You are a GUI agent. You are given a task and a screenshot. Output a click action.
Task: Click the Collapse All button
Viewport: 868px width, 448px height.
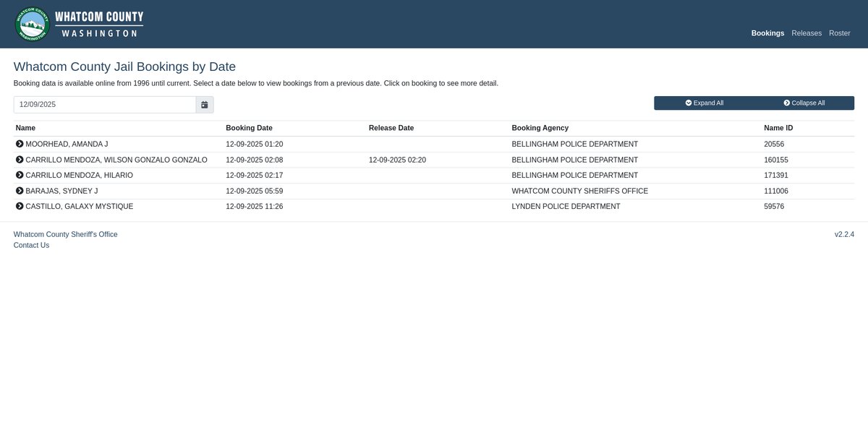click(x=804, y=103)
